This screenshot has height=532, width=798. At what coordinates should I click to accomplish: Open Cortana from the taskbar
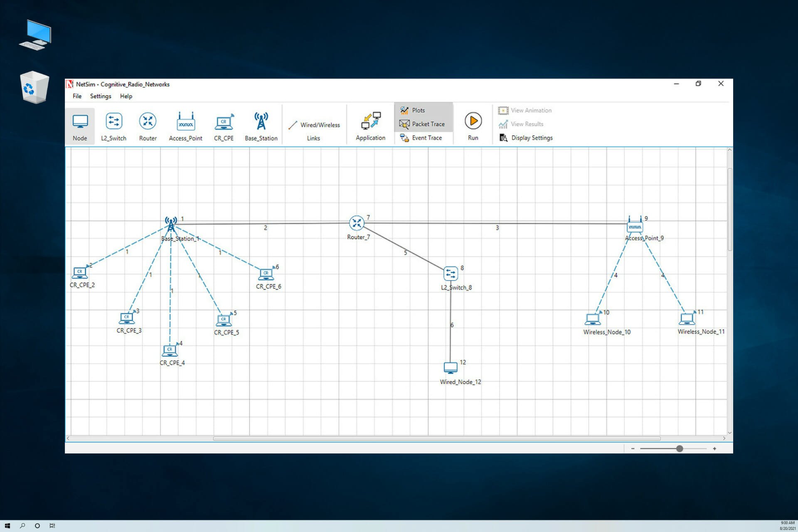37,526
